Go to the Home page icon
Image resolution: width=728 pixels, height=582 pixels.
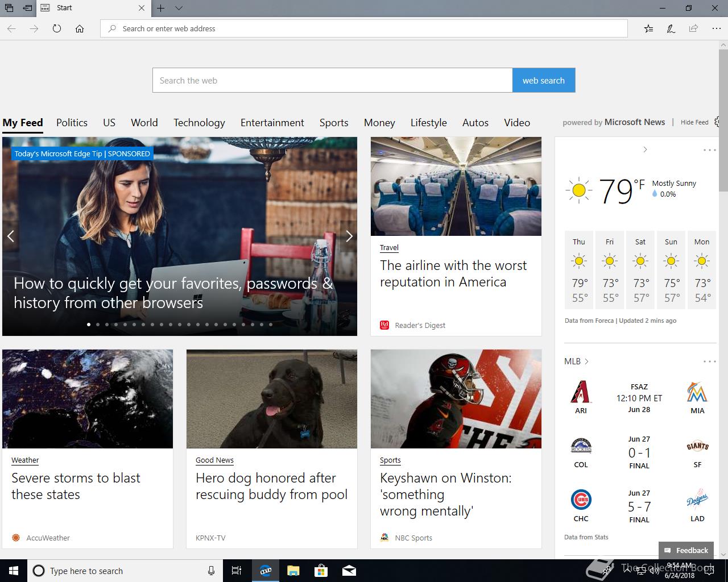[x=80, y=28]
